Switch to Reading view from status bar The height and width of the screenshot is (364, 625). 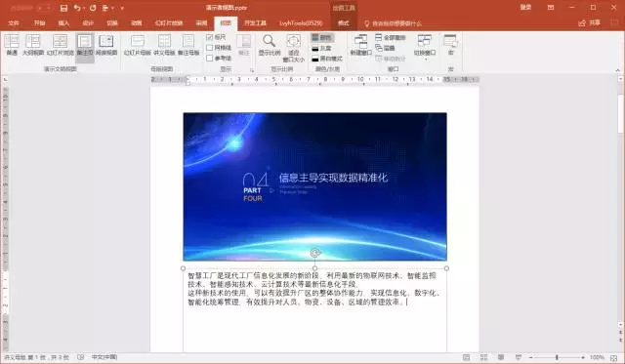(x=501, y=357)
